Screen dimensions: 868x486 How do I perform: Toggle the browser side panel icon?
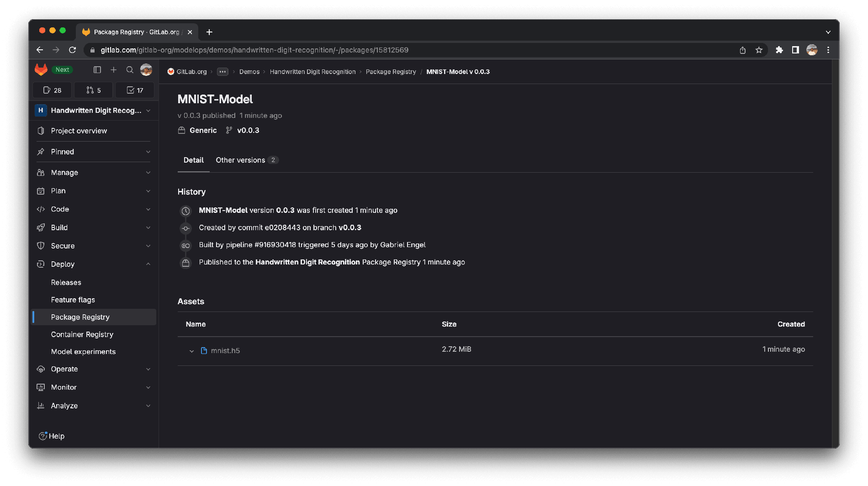coord(795,50)
